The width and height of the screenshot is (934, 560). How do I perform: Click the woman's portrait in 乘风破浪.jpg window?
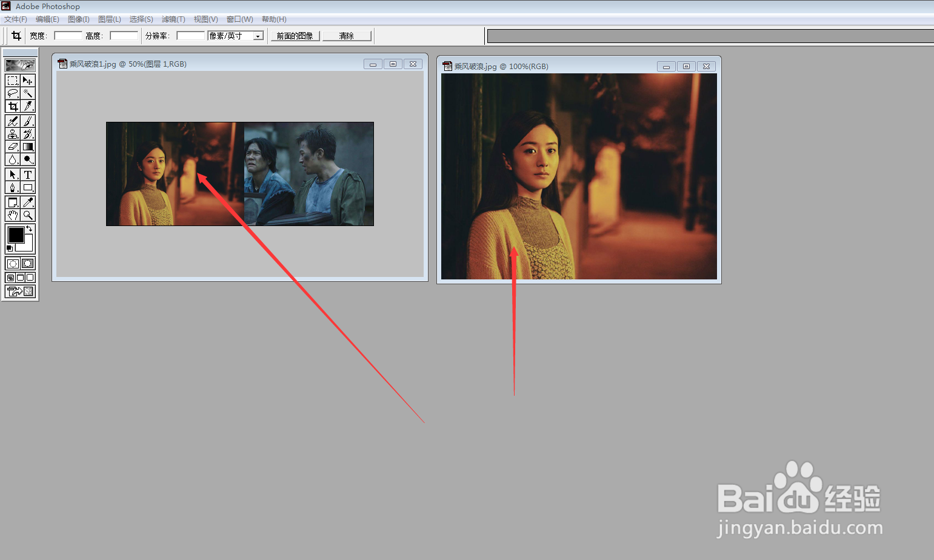point(579,176)
